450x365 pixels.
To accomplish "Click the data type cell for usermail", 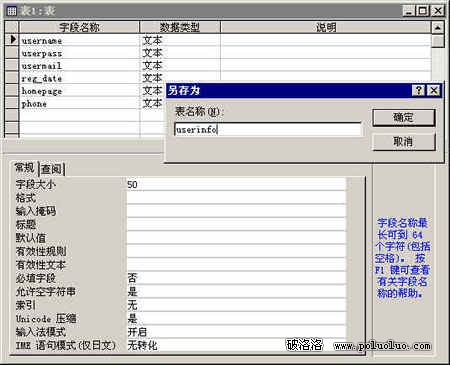I will [180, 66].
